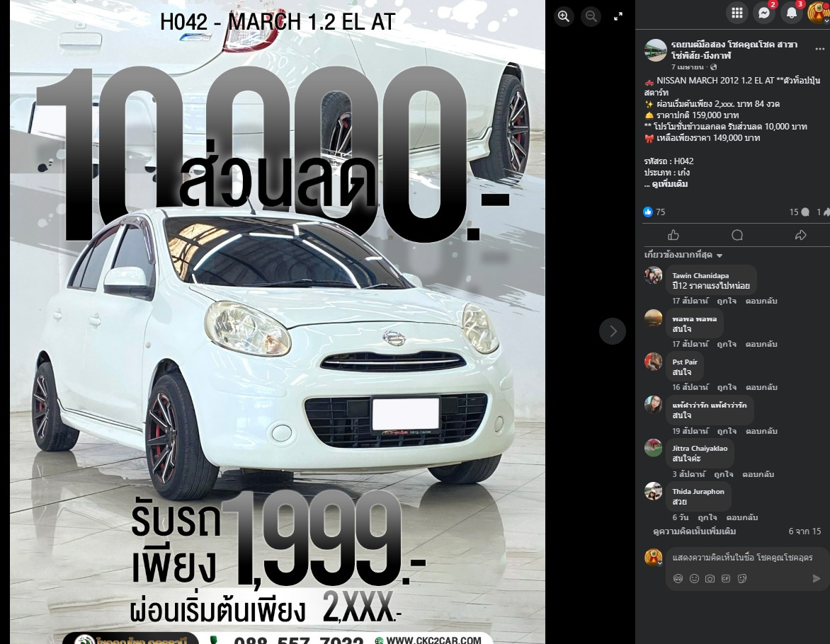
Task: Open Jittra Chaiyaklao's profile picture
Action: 653,448
